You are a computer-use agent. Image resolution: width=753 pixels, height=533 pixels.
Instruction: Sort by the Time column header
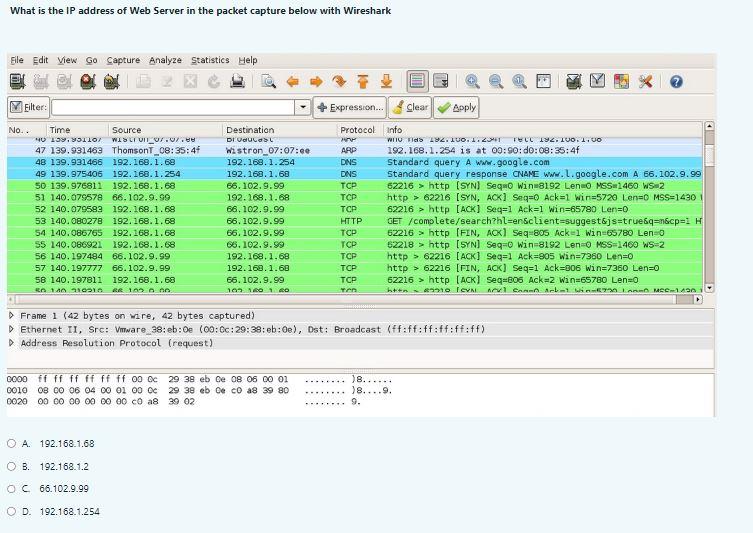coord(77,130)
